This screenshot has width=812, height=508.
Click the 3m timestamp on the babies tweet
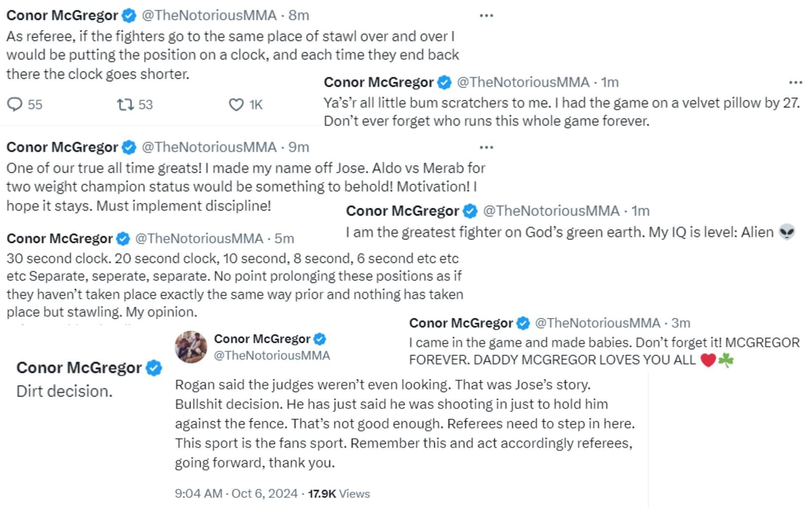(x=680, y=323)
